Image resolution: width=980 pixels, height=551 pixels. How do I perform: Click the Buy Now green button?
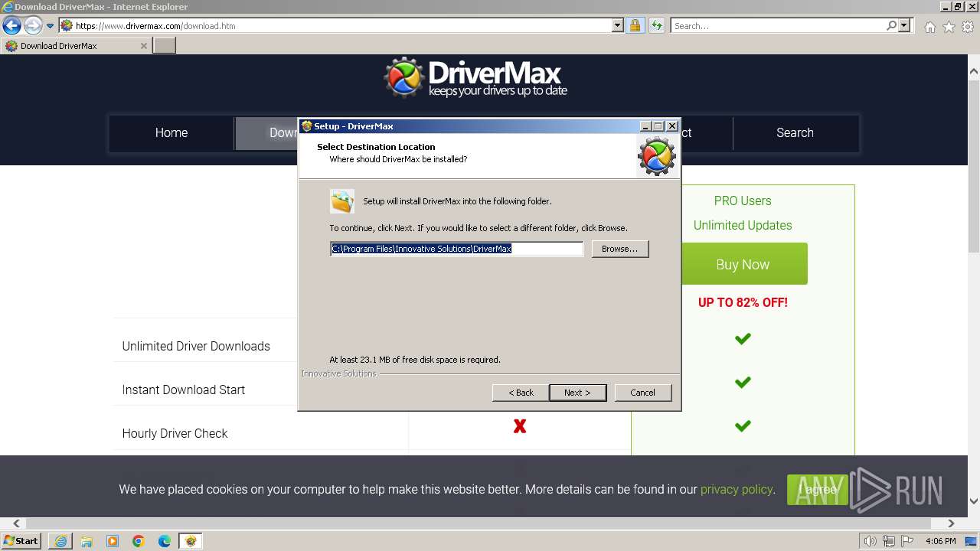click(743, 264)
